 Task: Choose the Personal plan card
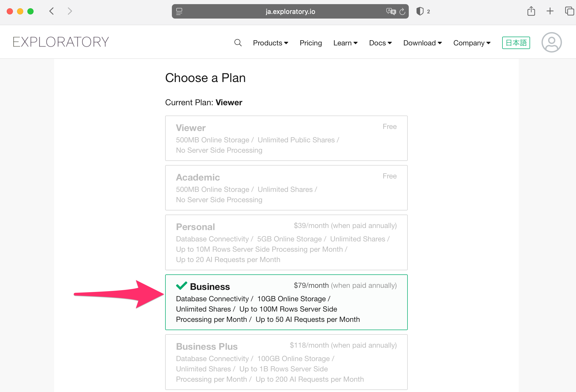(286, 242)
